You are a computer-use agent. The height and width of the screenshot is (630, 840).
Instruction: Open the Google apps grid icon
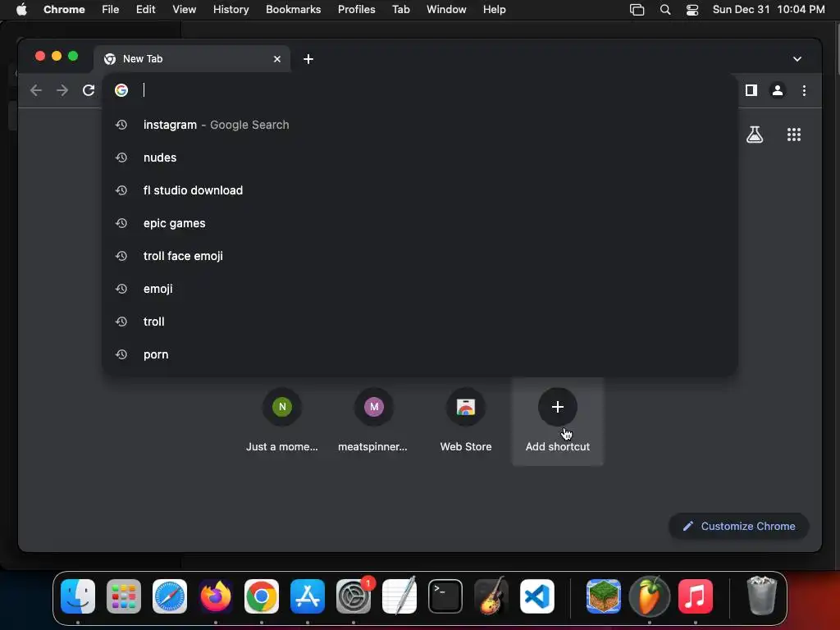(x=794, y=135)
